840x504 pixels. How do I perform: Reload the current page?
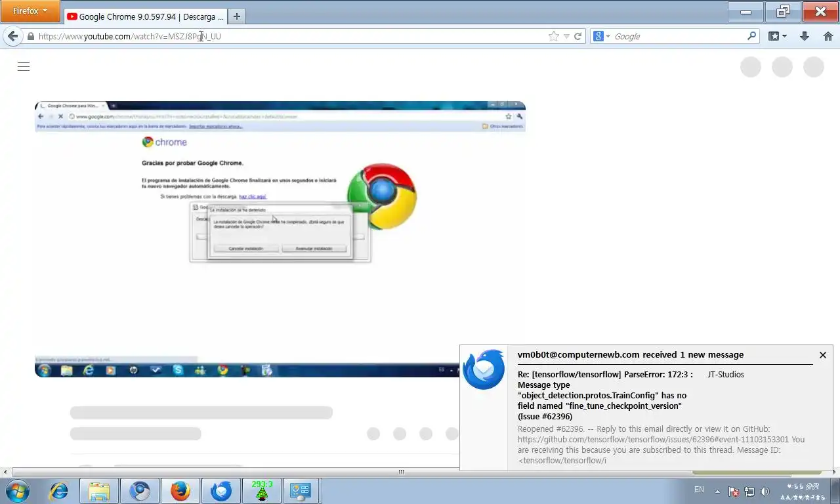click(x=578, y=37)
